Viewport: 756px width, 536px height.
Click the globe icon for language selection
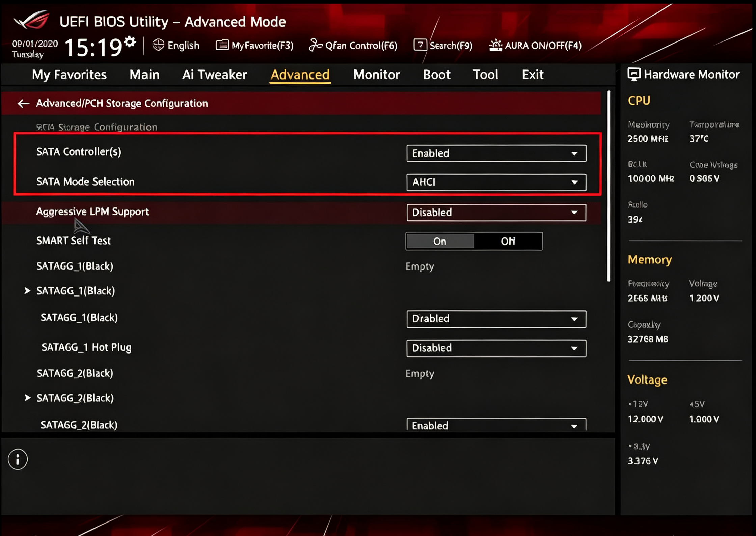pyautogui.click(x=158, y=45)
